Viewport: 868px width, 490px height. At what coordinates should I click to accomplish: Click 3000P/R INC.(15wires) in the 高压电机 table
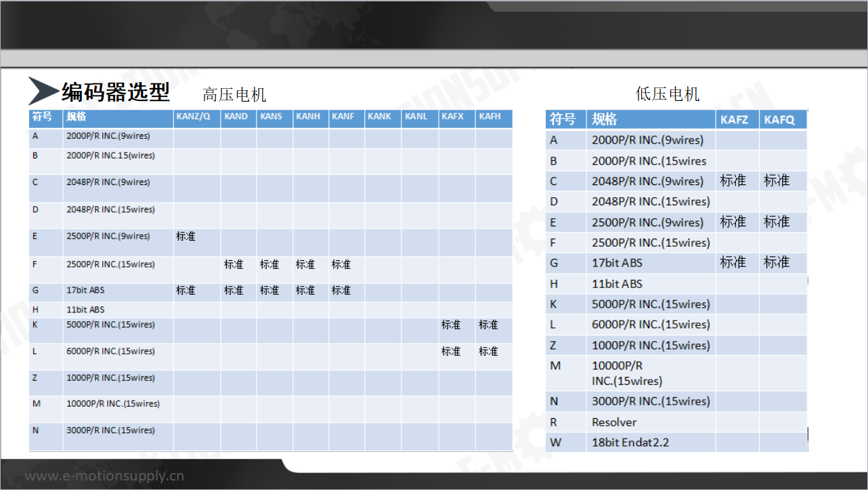[110, 430]
